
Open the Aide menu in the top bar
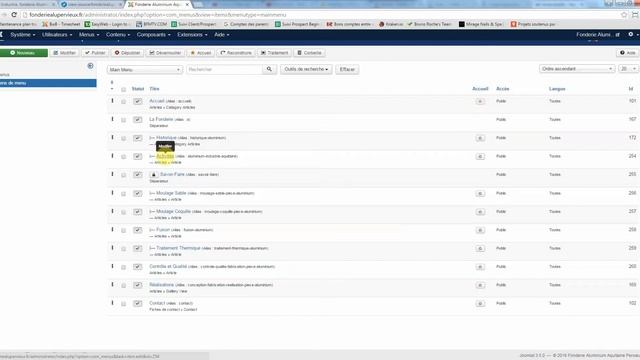click(x=222, y=35)
